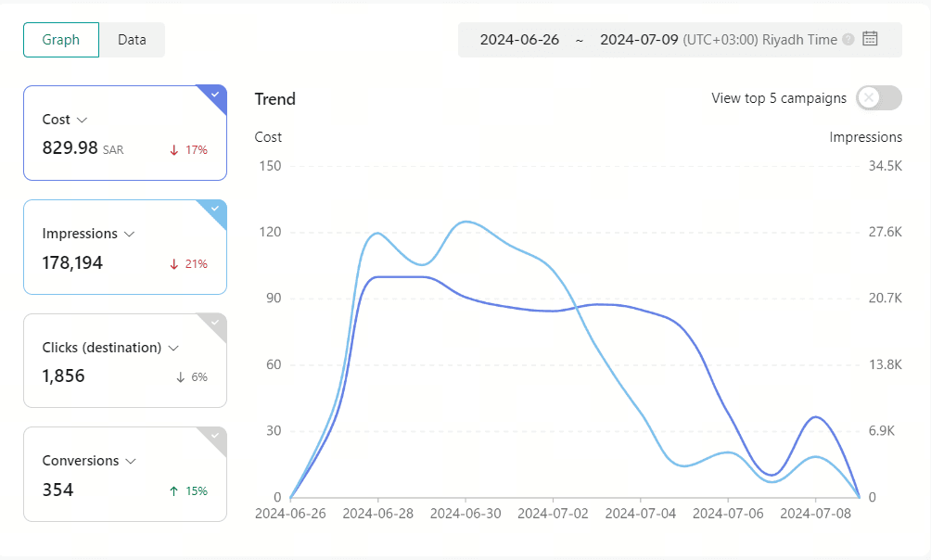Click the red down arrow beside Impressions 21%
This screenshot has height=560, width=931.
click(174, 264)
